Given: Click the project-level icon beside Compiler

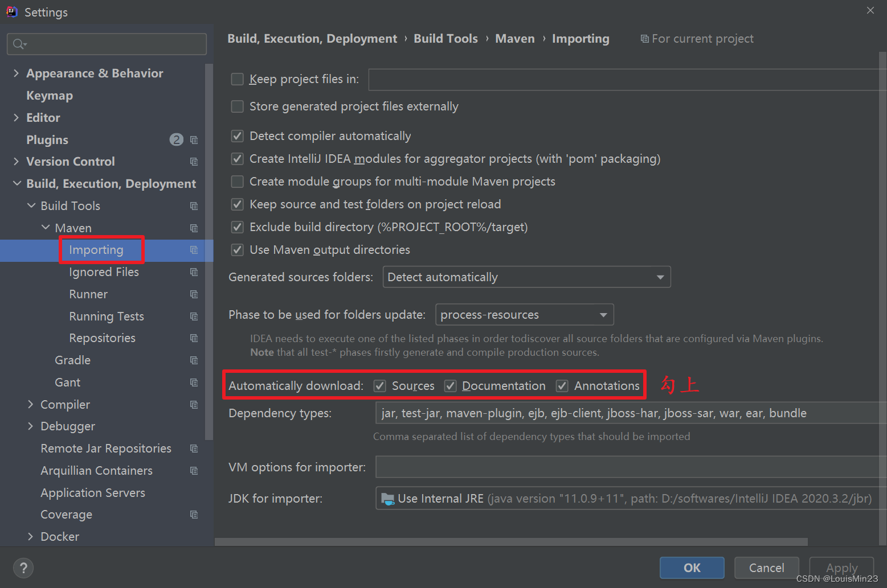Looking at the screenshot, I should pos(194,405).
